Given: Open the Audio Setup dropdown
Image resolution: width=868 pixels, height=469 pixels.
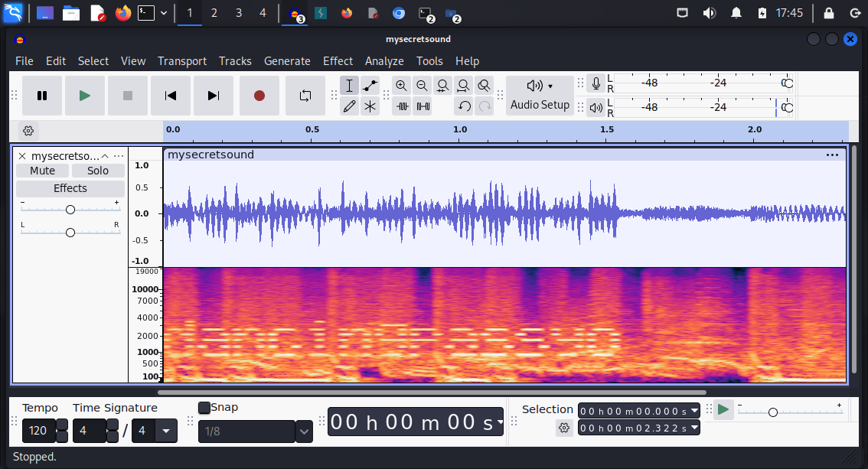Looking at the screenshot, I should (540, 96).
